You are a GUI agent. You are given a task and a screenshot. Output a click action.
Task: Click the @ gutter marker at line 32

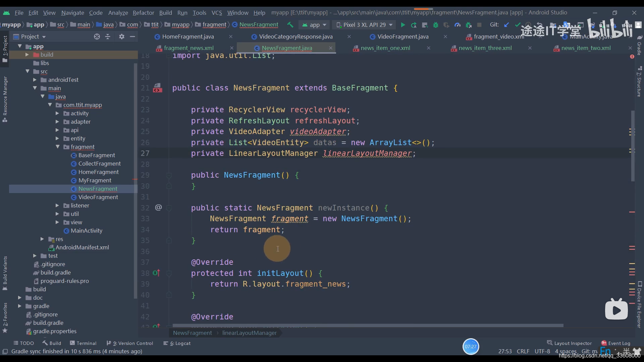(158, 207)
